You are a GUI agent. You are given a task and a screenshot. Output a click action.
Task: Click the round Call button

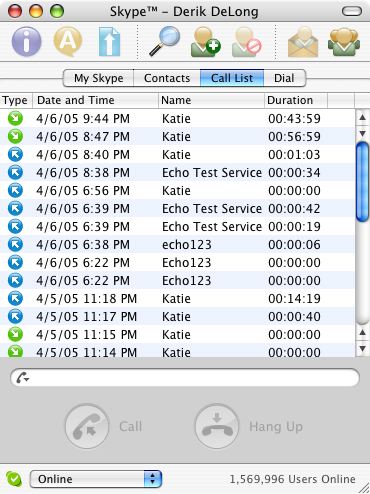point(87,426)
